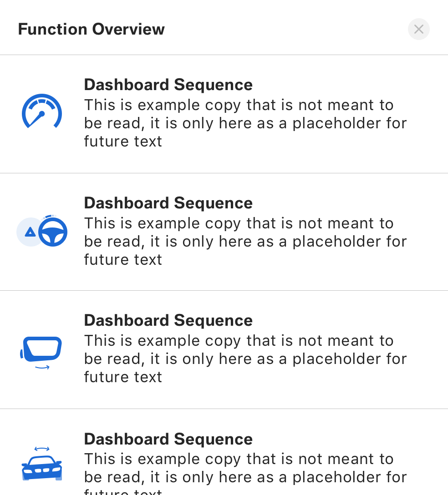This screenshot has width=448, height=495.
Task: Click the arrows above the car icon
Action: tap(42, 448)
